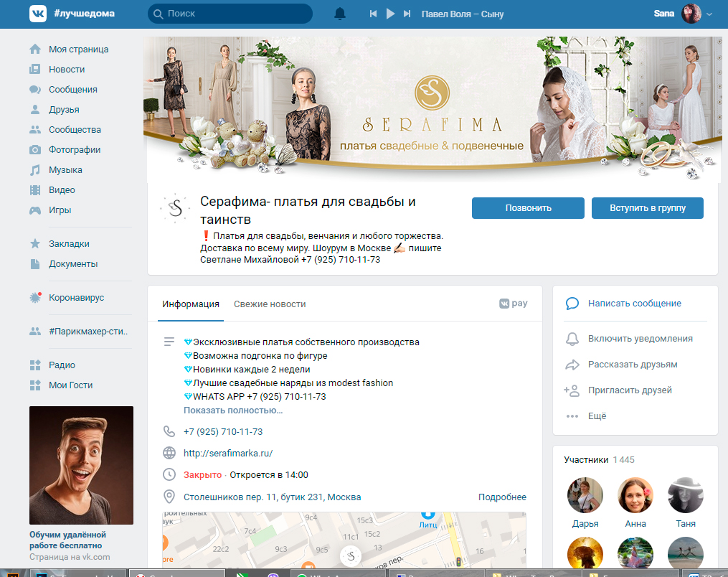
Task: Skip to next music track
Action: tap(407, 14)
